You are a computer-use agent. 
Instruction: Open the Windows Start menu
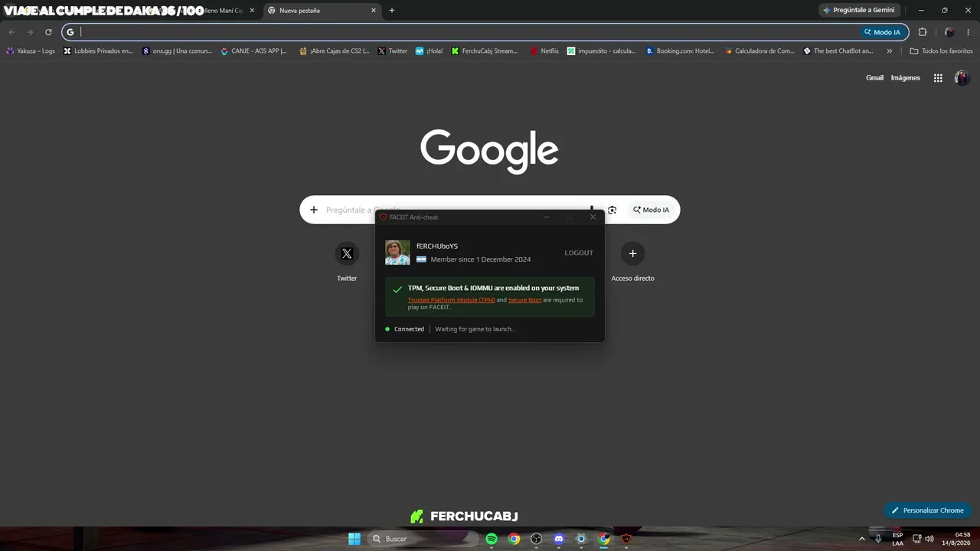pos(354,539)
